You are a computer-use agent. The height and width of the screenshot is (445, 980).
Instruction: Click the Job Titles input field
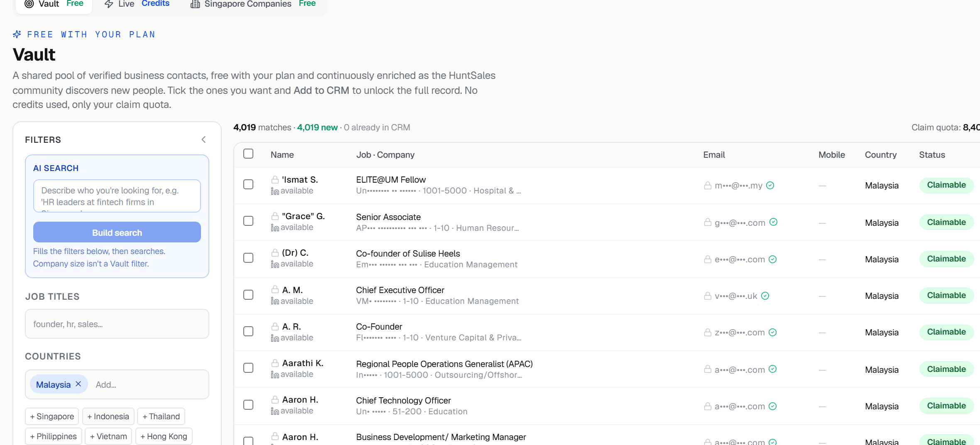(117, 324)
